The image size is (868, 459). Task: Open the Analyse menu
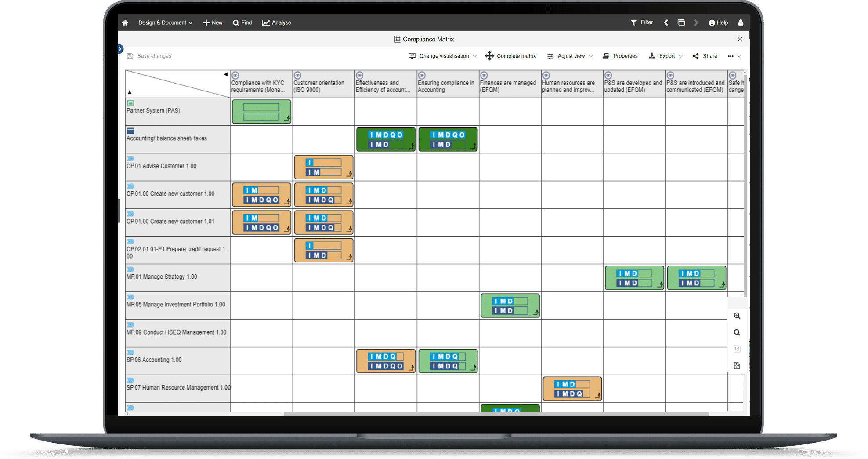pos(276,23)
